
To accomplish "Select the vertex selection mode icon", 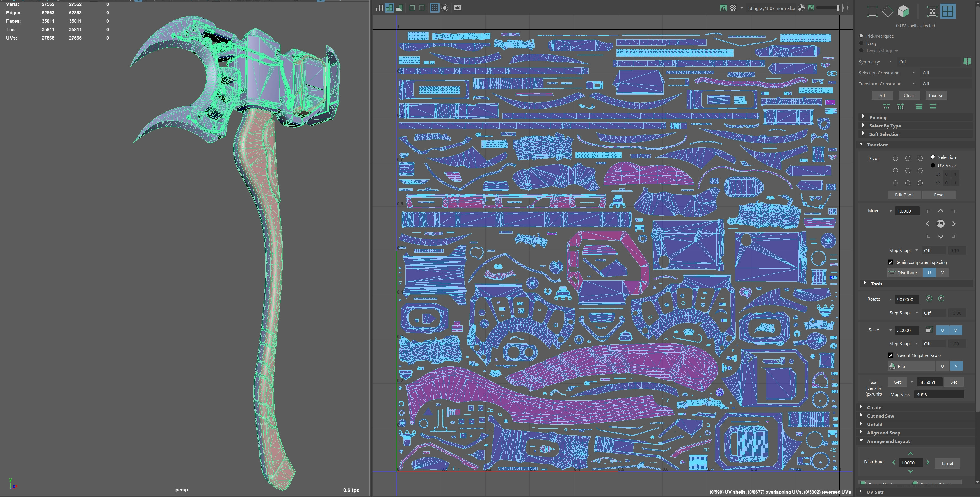I will (872, 12).
